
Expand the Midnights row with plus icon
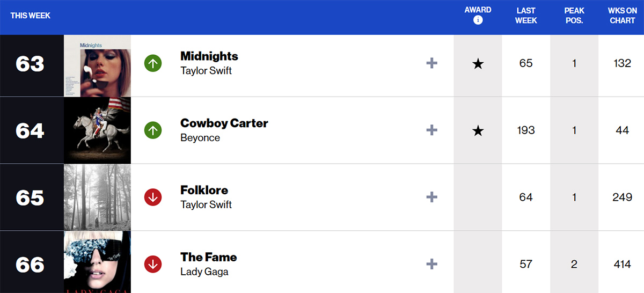pyautogui.click(x=431, y=63)
